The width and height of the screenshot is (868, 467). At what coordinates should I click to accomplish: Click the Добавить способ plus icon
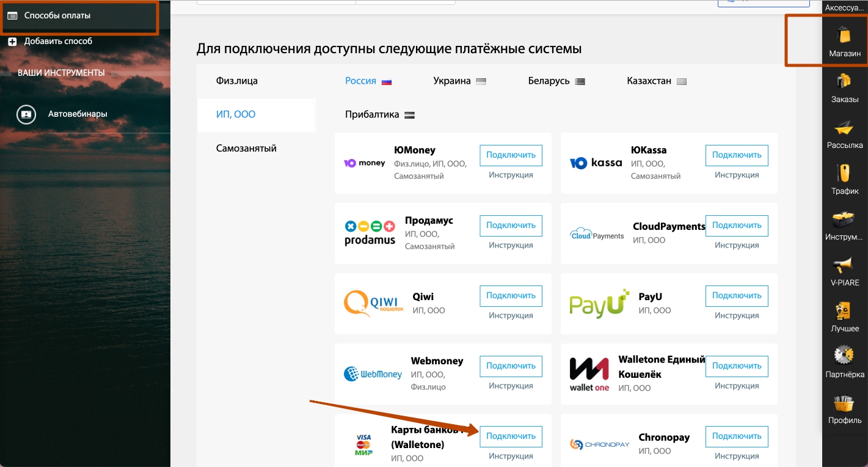pos(12,42)
